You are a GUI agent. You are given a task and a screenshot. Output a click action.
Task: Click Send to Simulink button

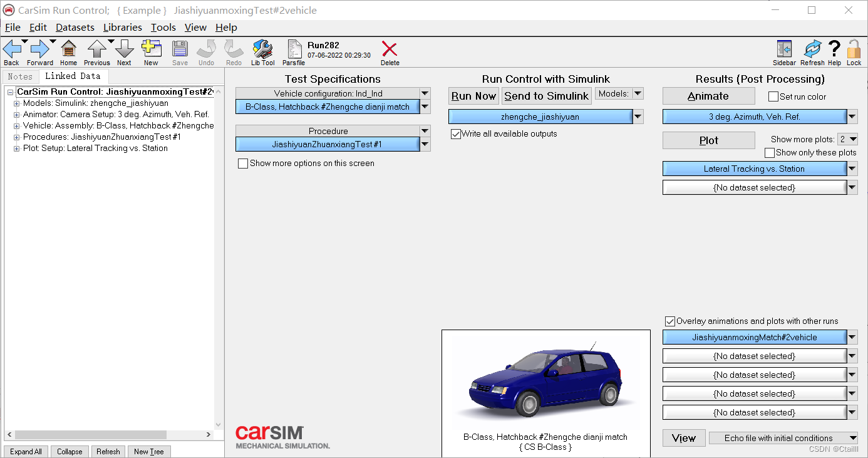coord(547,96)
